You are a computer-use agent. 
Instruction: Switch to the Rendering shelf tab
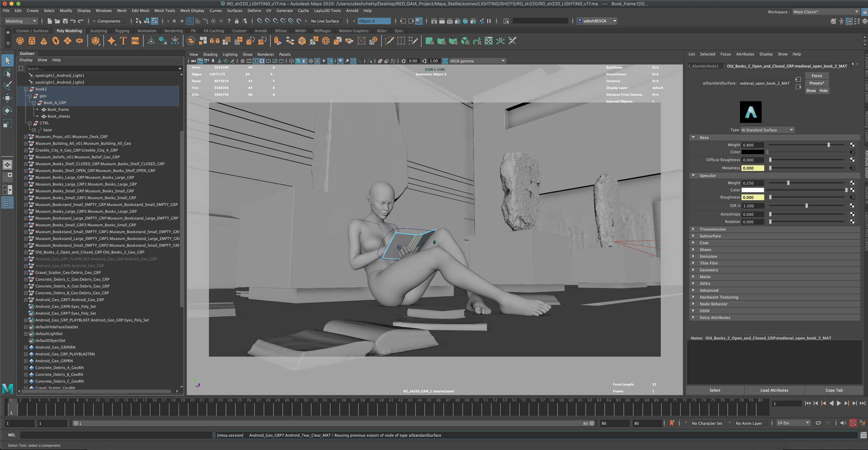[173, 31]
